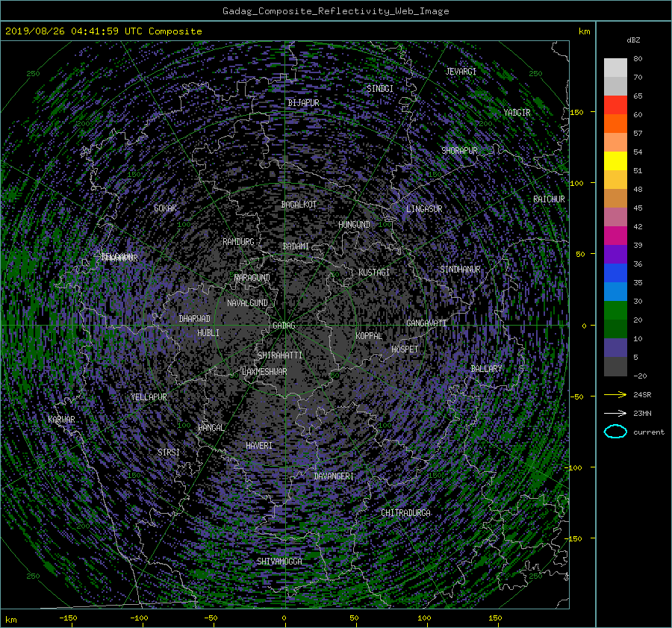Viewport: 672px width, 628px height.
Task: Click the SHORAPUR city label
Action: coord(459,151)
